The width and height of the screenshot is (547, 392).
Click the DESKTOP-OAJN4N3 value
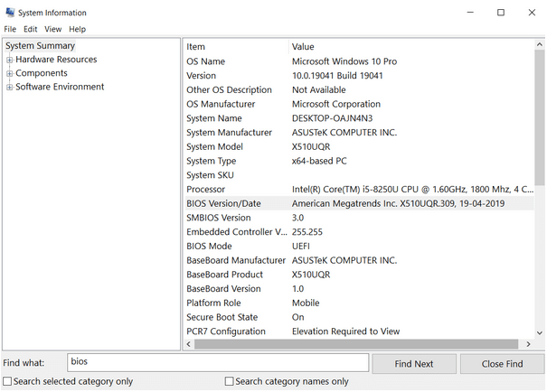(332, 118)
